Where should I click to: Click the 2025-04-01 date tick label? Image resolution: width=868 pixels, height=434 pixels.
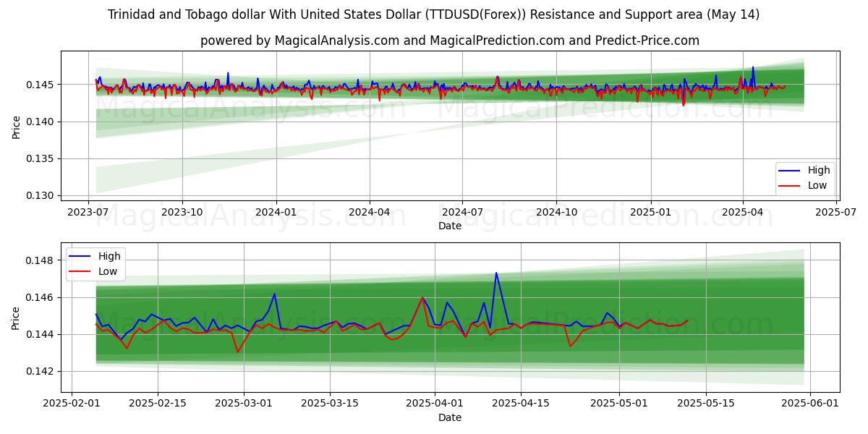[x=435, y=404]
